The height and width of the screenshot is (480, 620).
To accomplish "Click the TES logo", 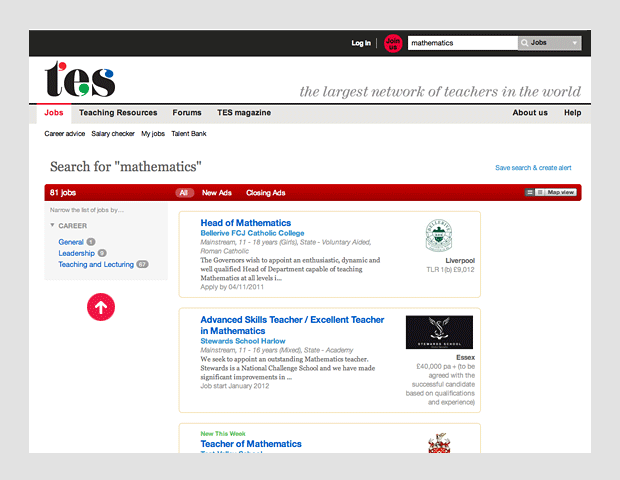I will coord(79,80).
